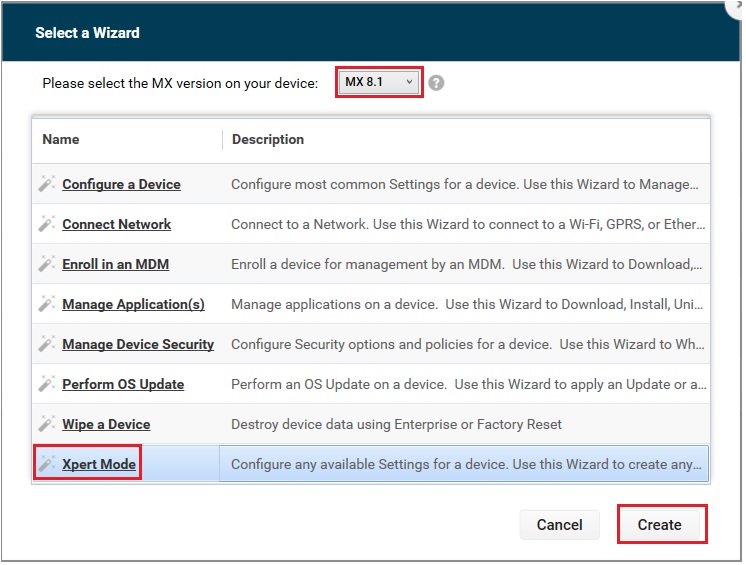This screenshot has width=746, height=565.
Task: Select the Connect Network wizard link
Action: tap(117, 224)
